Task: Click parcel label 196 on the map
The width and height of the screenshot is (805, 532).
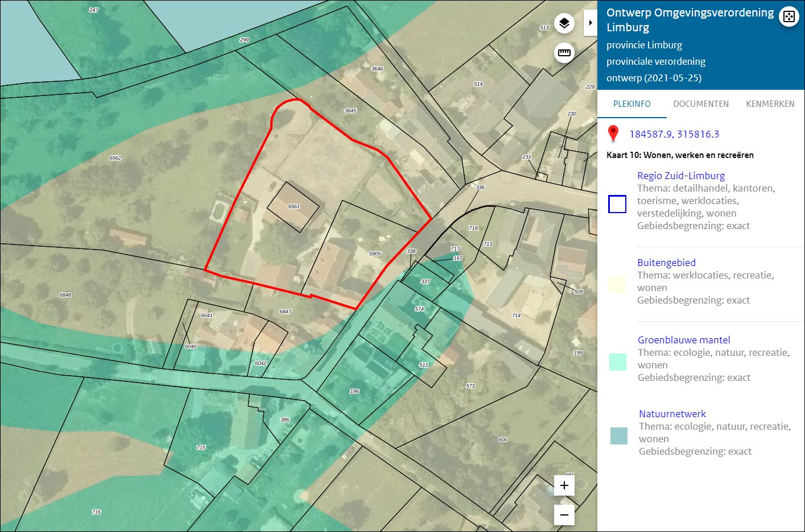Action: (354, 392)
